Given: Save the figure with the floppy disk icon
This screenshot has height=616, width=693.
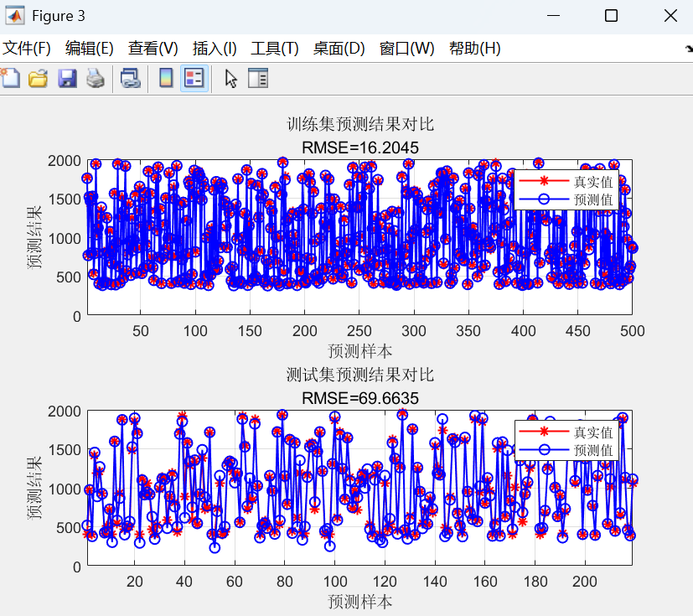Looking at the screenshot, I should (x=67, y=79).
